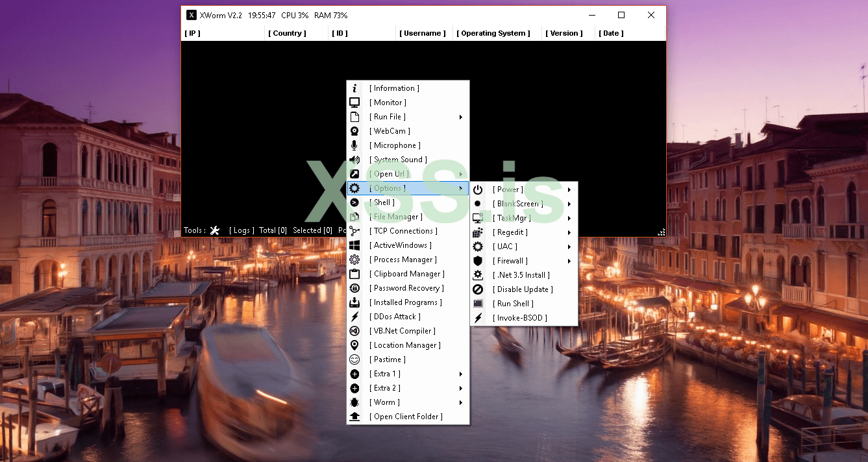Expand the Run File submenu arrow
Image resolution: width=868 pixels, height=462 pixels.
coord(461,117)
